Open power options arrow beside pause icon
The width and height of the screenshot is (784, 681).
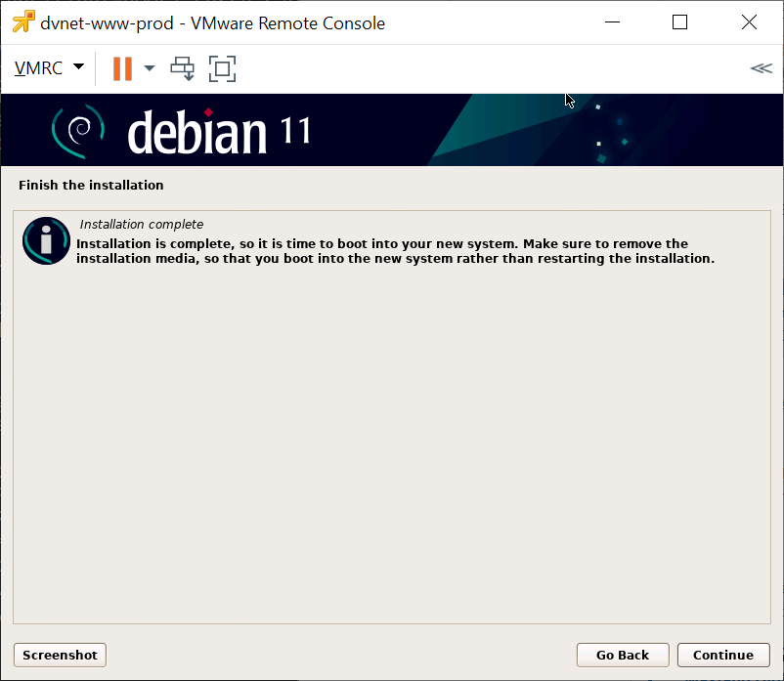coord(150,68)
